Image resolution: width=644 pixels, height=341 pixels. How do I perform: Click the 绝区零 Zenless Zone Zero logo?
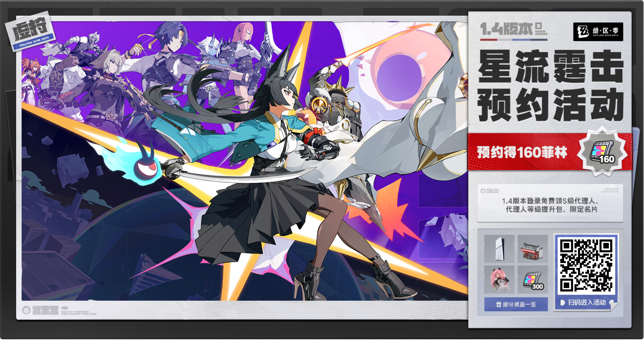tap(598, 32)
